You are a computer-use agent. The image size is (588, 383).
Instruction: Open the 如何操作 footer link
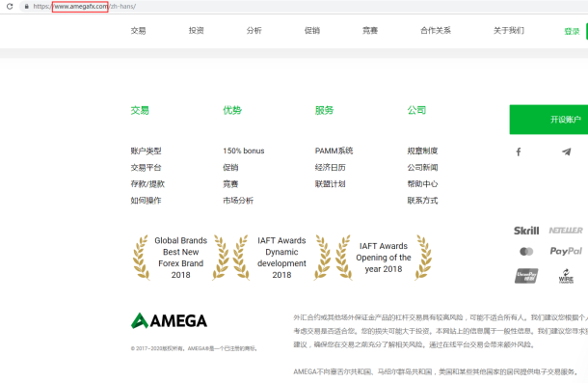pyautogui.click(x=146, y=201)
